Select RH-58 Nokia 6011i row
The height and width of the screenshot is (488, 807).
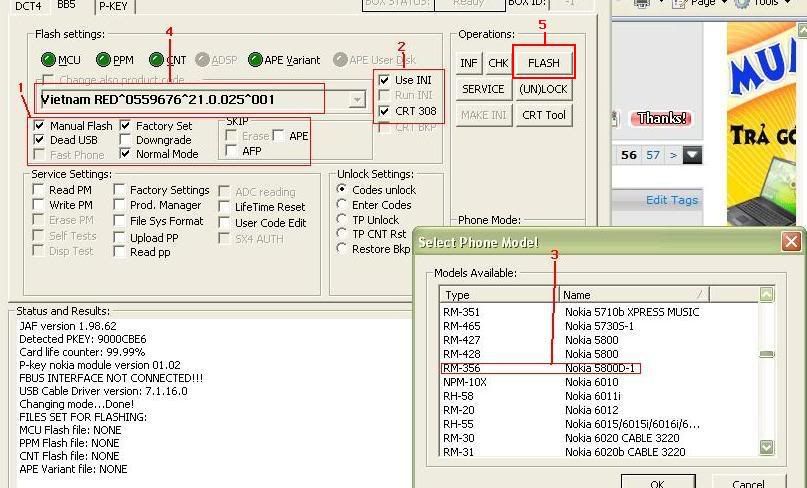coord(599,396)
